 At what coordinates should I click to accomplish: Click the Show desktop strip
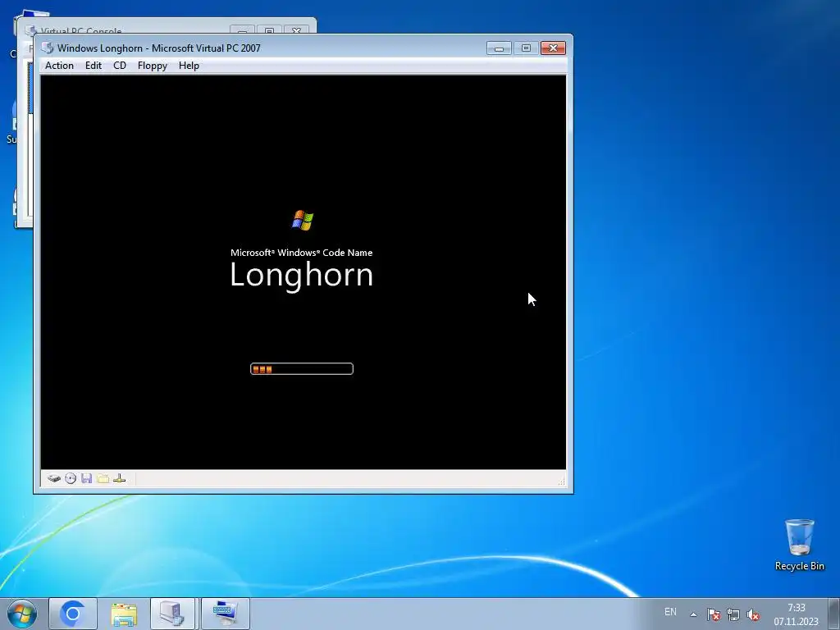(x=834, y=614)
